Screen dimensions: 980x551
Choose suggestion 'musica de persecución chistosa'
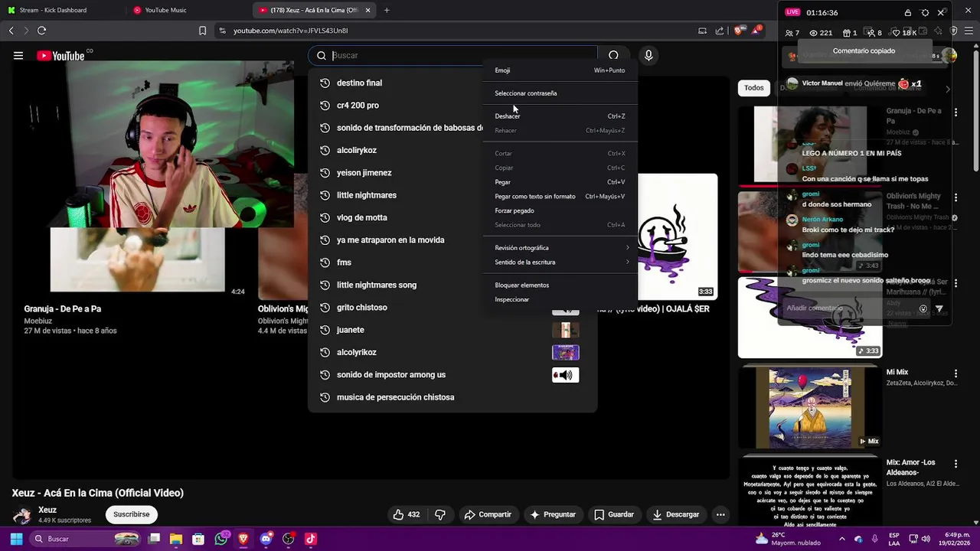pos(452,397)
